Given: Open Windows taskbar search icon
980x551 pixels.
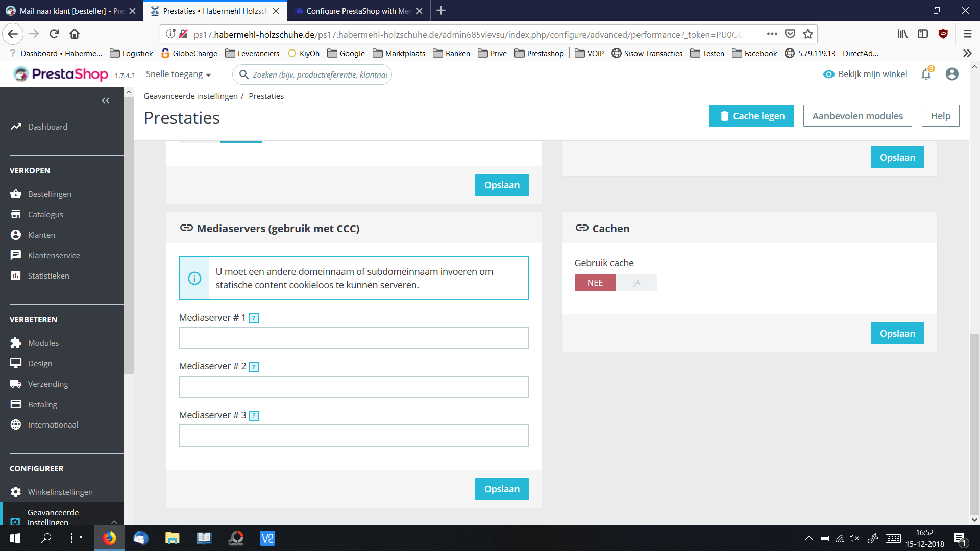Looking at the screenshot, I should click(x=46, y=538).
